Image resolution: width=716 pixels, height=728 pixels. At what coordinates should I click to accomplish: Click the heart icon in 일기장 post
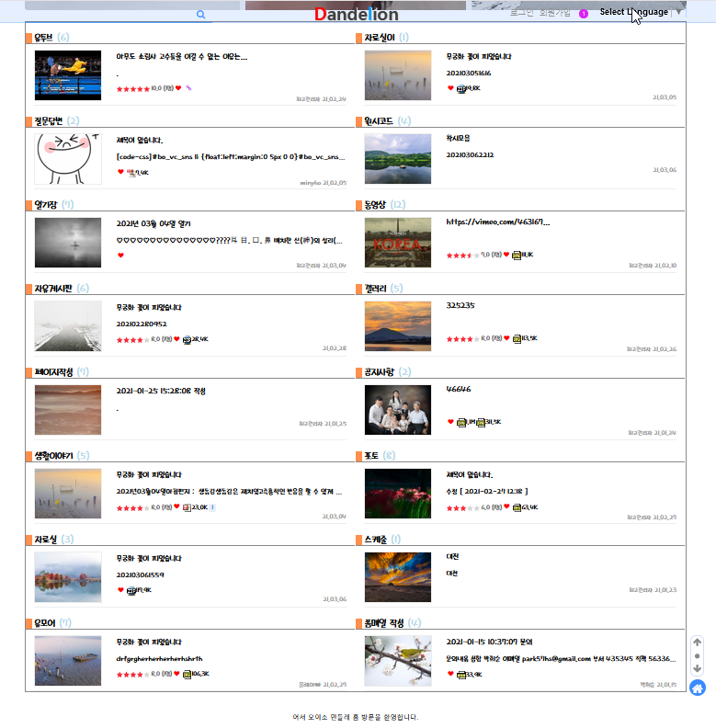coord(120,256)
